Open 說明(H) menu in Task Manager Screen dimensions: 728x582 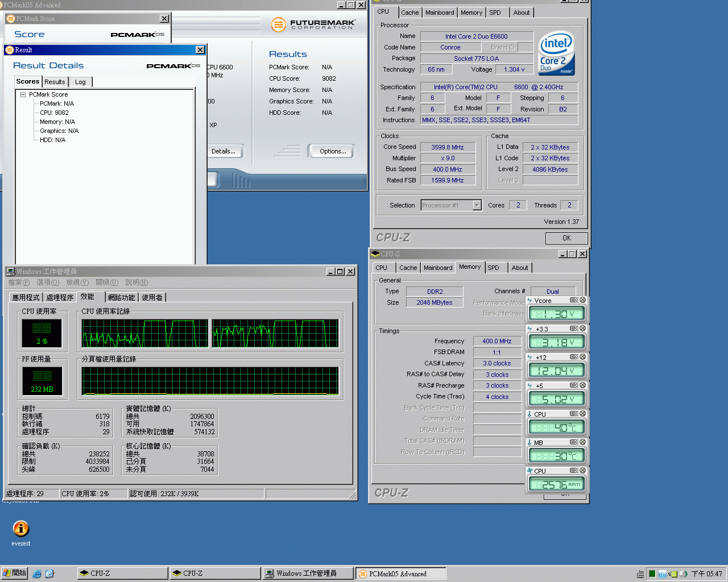point(136,282)
